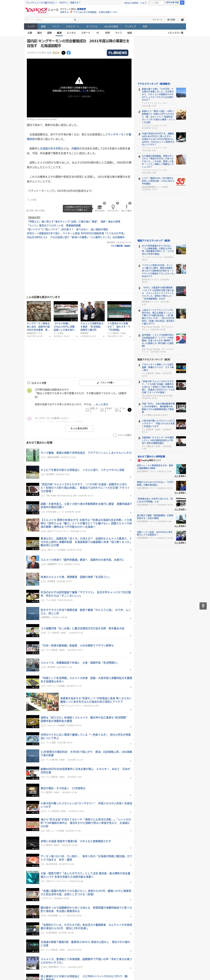Click the first commenter's green avatar
Image resolution: width=210 pixels, height=980 pixels.
click(29, 390)
